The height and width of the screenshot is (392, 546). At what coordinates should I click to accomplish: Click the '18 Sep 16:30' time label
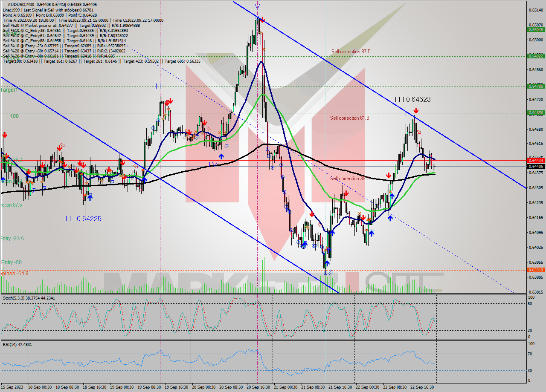pyautogui.click(x=95, y=387)
